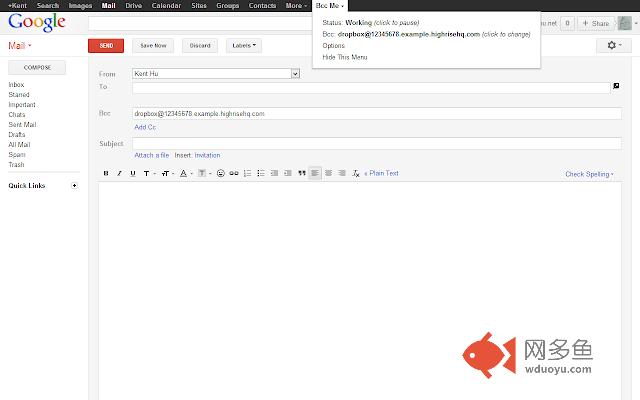Click the Share button at top right
Viewport: 640px width, 400px height.
click(x=596, y=23)
